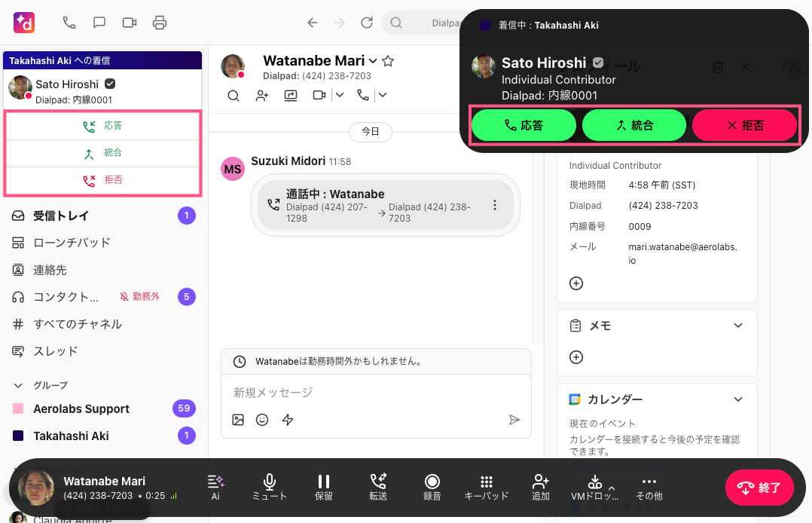Open 連絡先 contacts
812x523 pixels.
(x=102, y=270)
